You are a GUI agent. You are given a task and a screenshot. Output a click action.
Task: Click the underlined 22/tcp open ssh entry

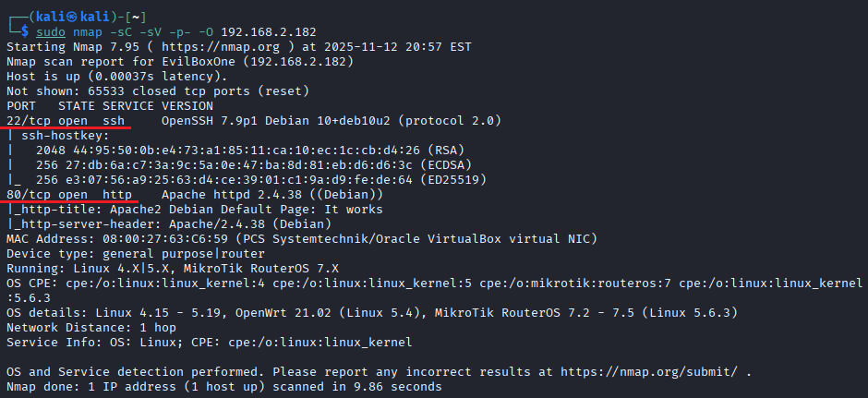65,120
